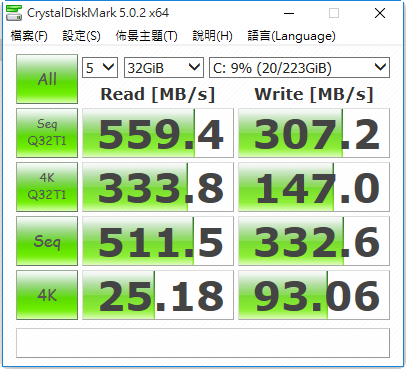Start the Seq Q32T1 benchmark
Viewport: 406px width, 369px height.
point(47,133)
